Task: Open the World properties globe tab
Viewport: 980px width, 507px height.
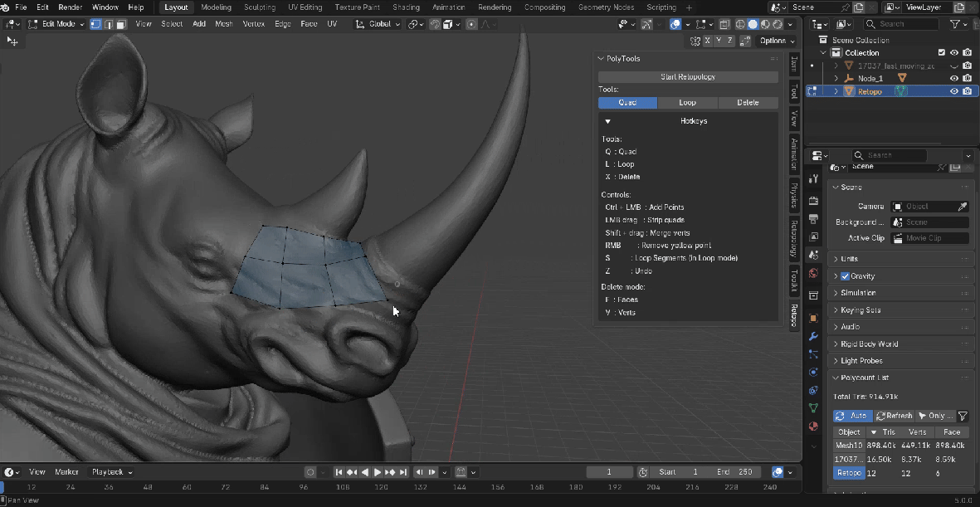Action: (813, 273)
